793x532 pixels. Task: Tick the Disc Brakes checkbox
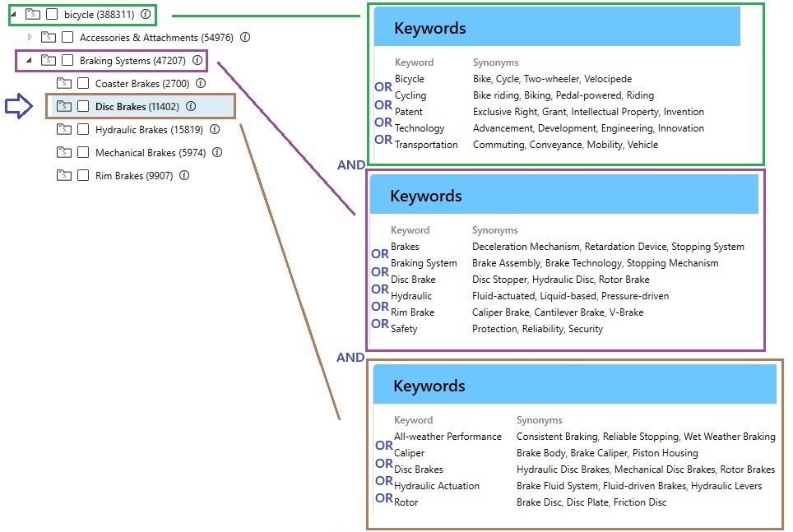pyautogui.click(x=83, y=106)
